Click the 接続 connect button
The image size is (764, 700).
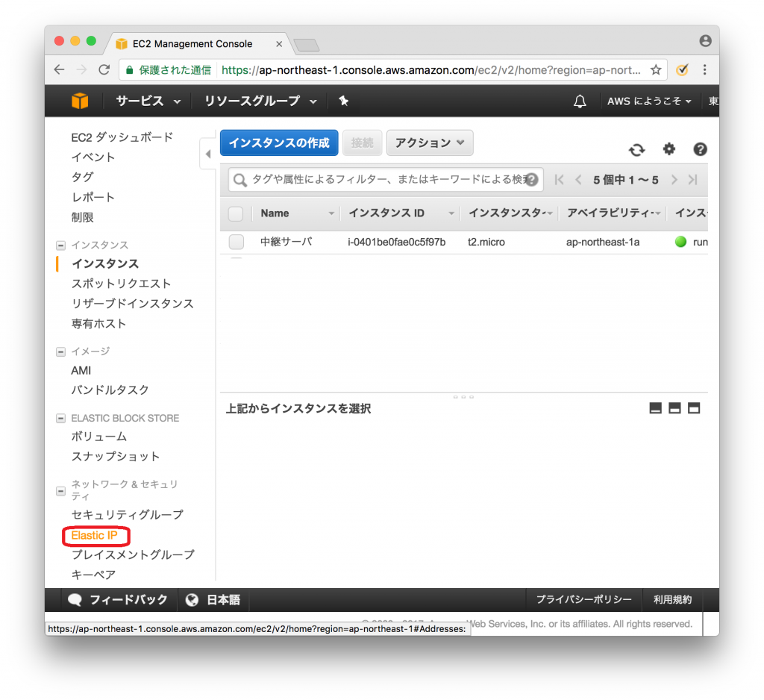pyautogui.click(x=362, y=143)
